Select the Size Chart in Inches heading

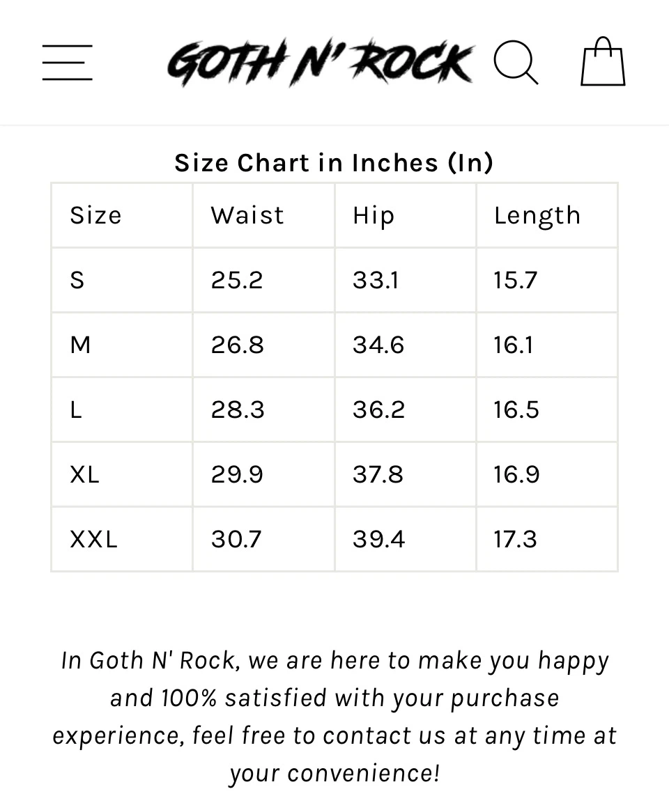(334, 162)
